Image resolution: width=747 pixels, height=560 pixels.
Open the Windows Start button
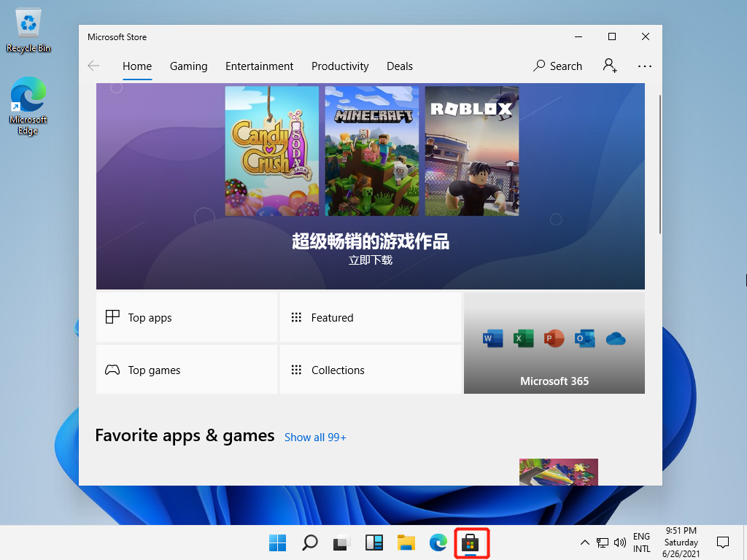click(277, 542)
